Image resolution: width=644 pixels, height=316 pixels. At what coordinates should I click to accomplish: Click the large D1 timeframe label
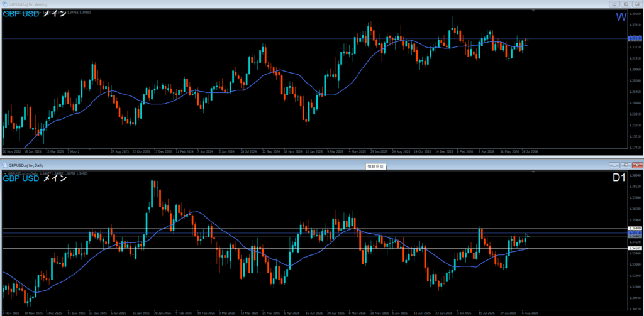(x=619, y=178)
